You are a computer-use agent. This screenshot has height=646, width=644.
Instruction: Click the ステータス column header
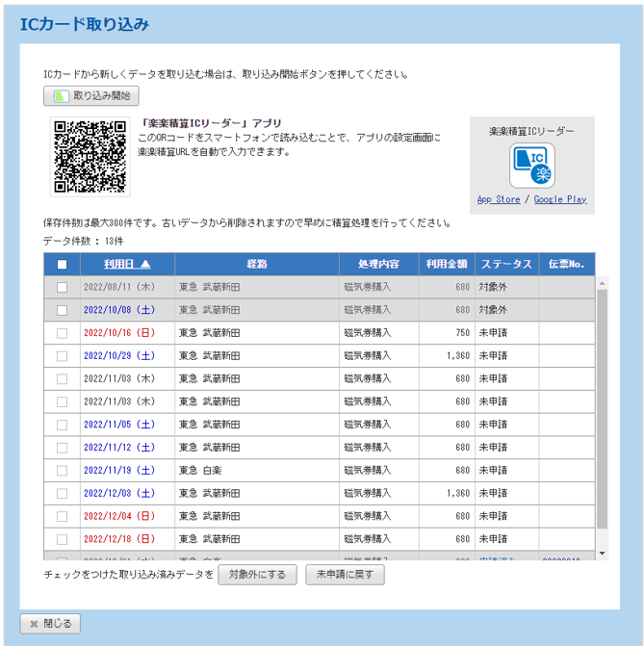(506, 265)
